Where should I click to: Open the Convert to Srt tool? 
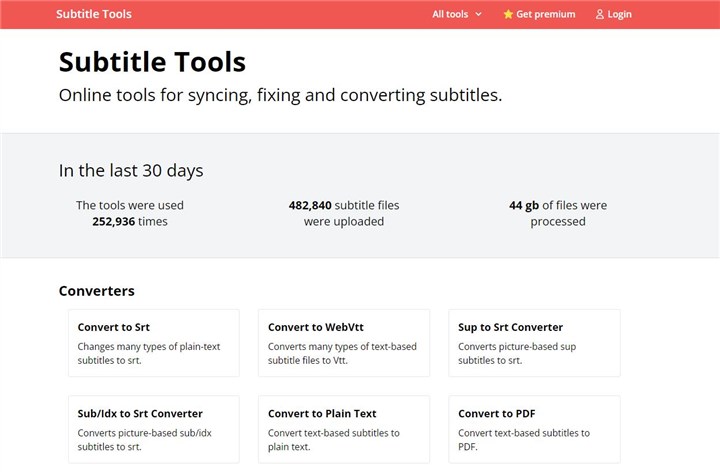tap(154, 342)
